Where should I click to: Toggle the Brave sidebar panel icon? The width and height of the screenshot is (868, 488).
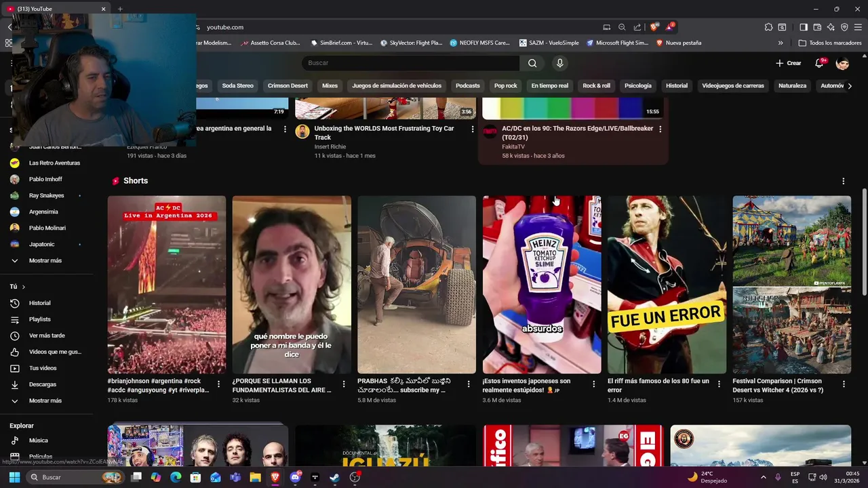tap(804, 27)
